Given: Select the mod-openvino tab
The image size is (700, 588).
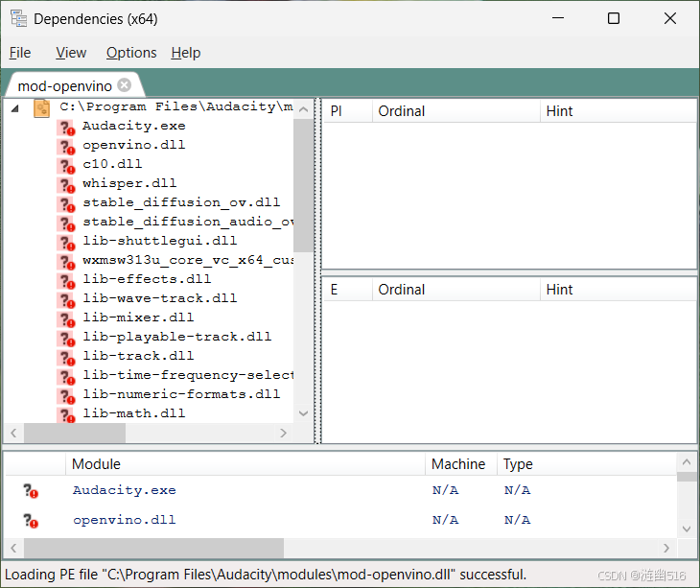Looking at the screenshot, I should [65, 85].
